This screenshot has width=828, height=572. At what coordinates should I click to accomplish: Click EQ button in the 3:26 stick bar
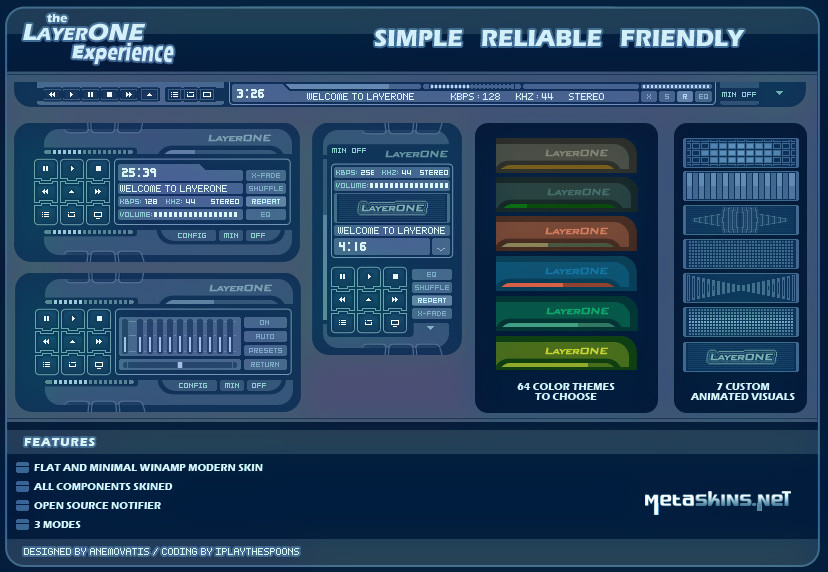click(703, 97)
